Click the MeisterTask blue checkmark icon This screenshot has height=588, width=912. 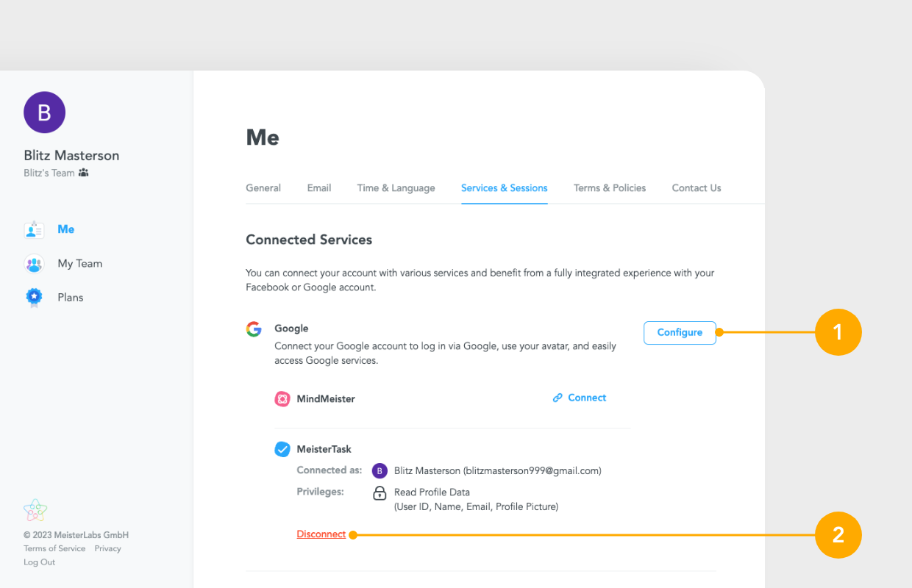(282, 449)
